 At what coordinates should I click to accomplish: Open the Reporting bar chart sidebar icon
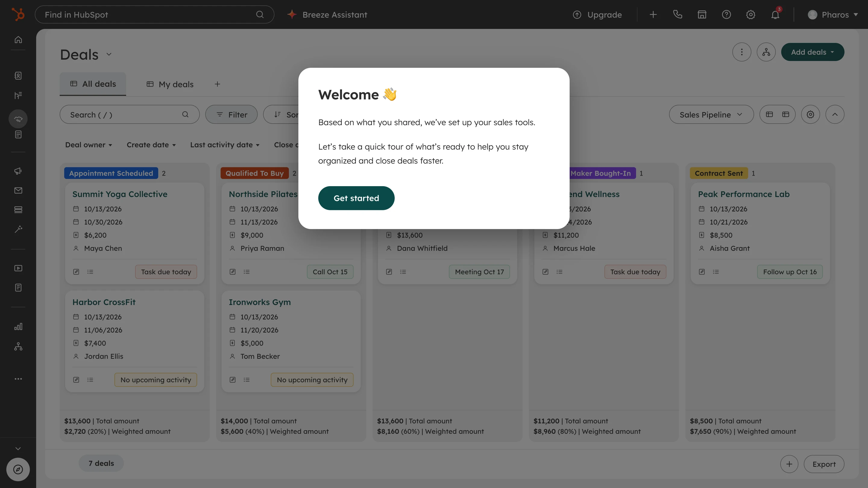[x=18, y=327]
